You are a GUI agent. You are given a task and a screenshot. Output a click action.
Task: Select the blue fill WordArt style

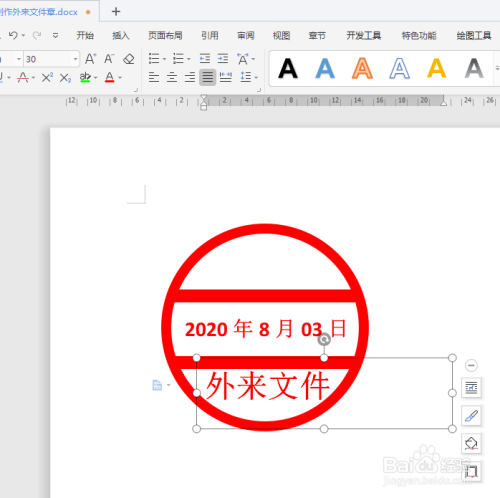(x=325, y=69)
